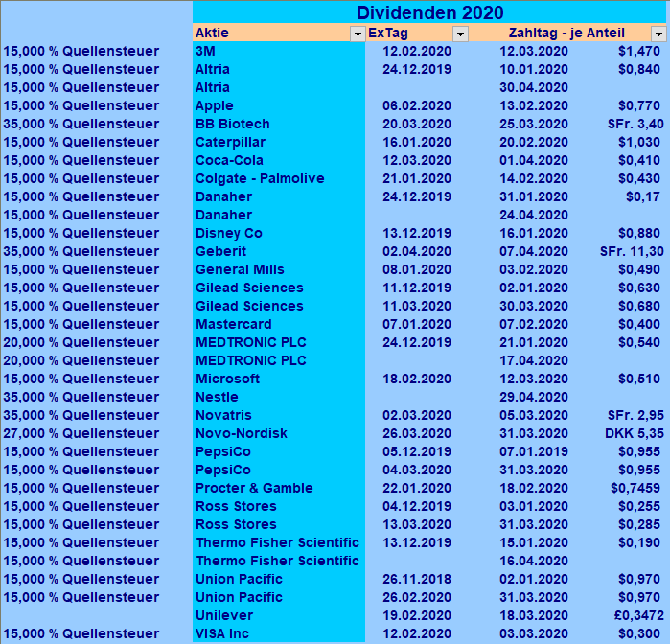Select the Dividenden 2020 title cell
This screenshot has width=670, height=644.
[x=429, y=12]
